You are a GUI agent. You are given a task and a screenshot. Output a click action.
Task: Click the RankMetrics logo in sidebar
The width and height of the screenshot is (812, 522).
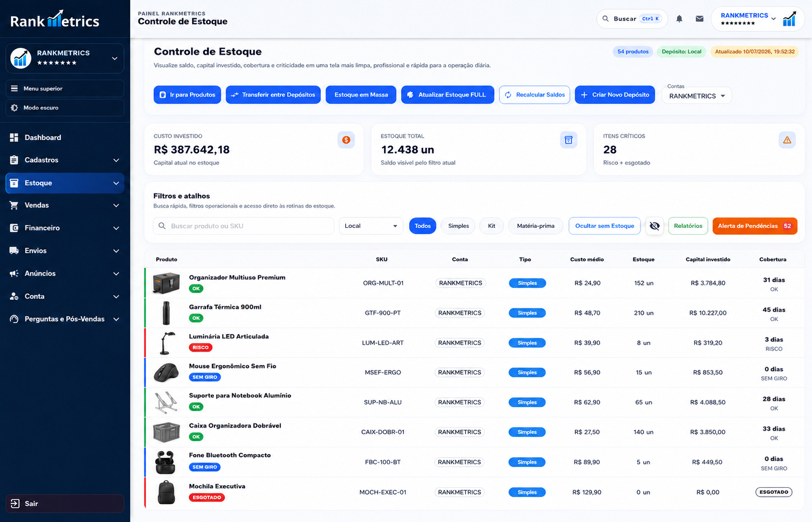coord(55,19)
